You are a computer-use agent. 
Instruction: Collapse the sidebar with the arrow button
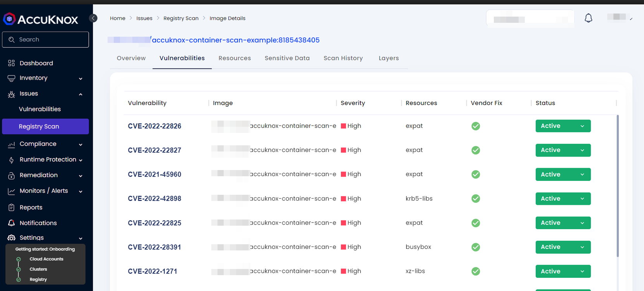[93, 18]
